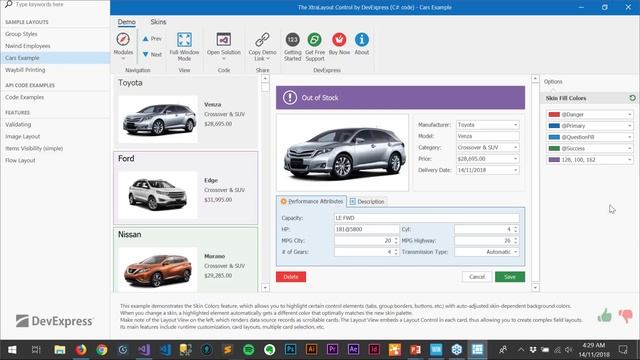Open Getting Started
Viewport: 640px width, 360px height.
coord(292,40)
